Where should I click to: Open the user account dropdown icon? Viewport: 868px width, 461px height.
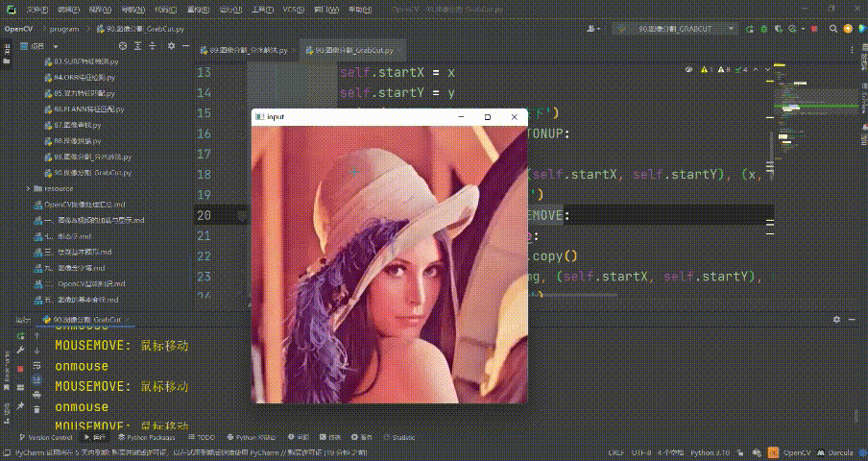594,29
